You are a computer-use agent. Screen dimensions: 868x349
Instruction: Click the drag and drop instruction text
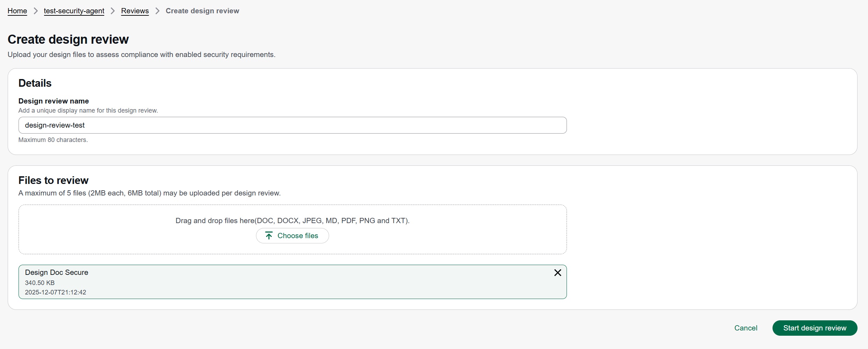pyautogui.click(x=292, y=221)
